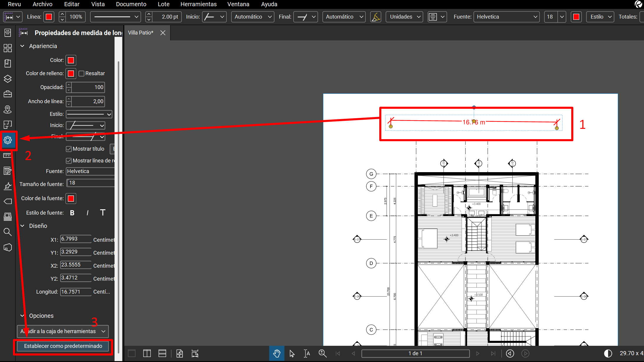The image size is (644, 362).
Task: Open the Tool Chest toolbox icon
Action: (8, 94)
